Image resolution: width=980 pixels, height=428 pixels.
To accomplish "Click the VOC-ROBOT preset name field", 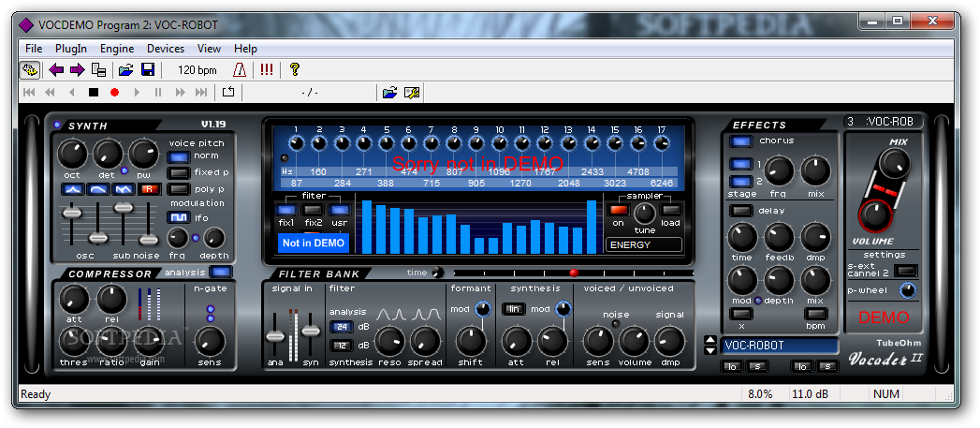I will click(x=780, y=346).
